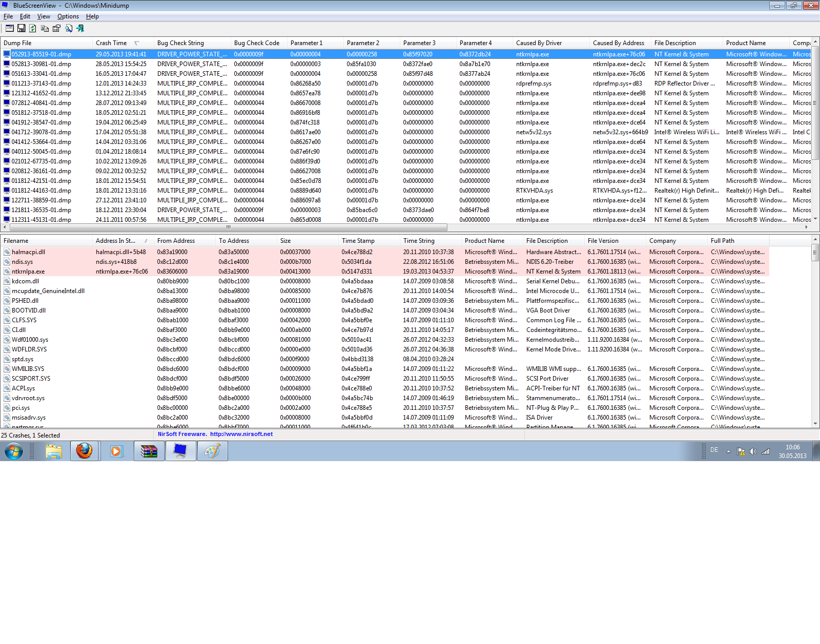Click icon of dump 011213-37143-01.dmp
This screenshot has height=644, width=820.
click(x=7, y=84)
